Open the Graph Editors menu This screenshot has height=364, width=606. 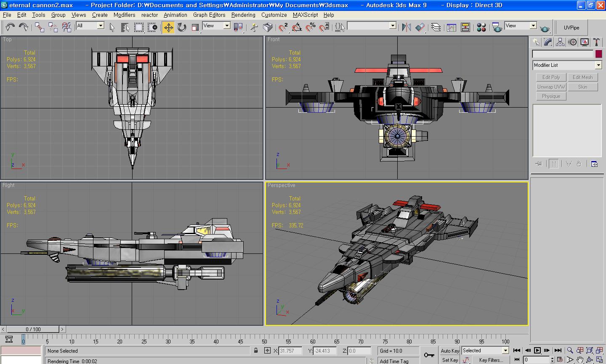(209, 15)
